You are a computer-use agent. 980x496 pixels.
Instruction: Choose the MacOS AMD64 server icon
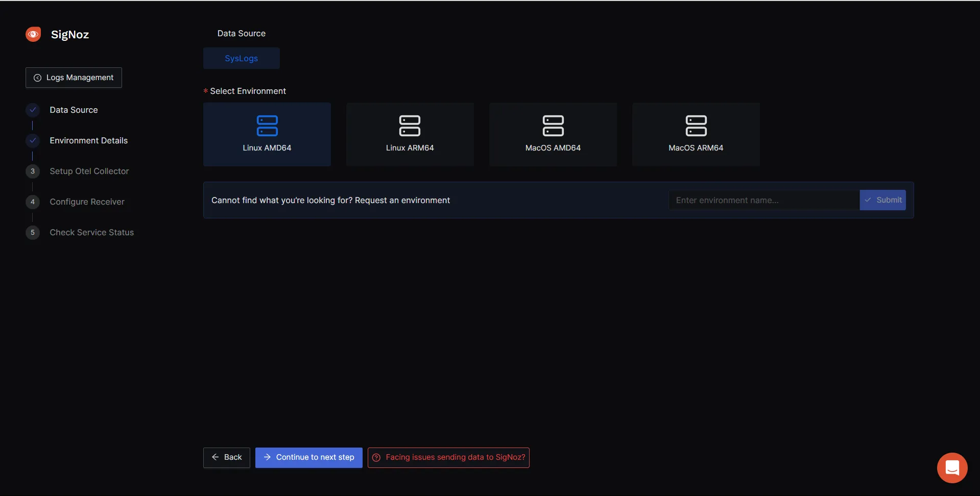[x=553, y=126]
